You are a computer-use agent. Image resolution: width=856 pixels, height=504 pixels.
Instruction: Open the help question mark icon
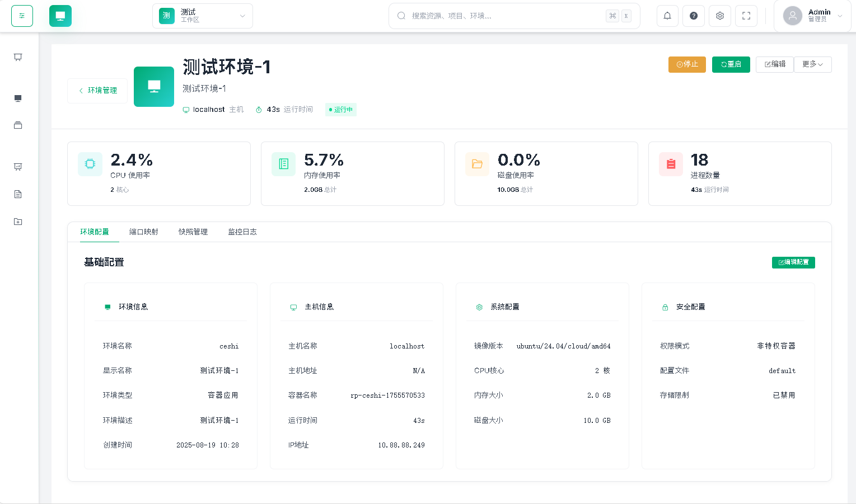694,16
